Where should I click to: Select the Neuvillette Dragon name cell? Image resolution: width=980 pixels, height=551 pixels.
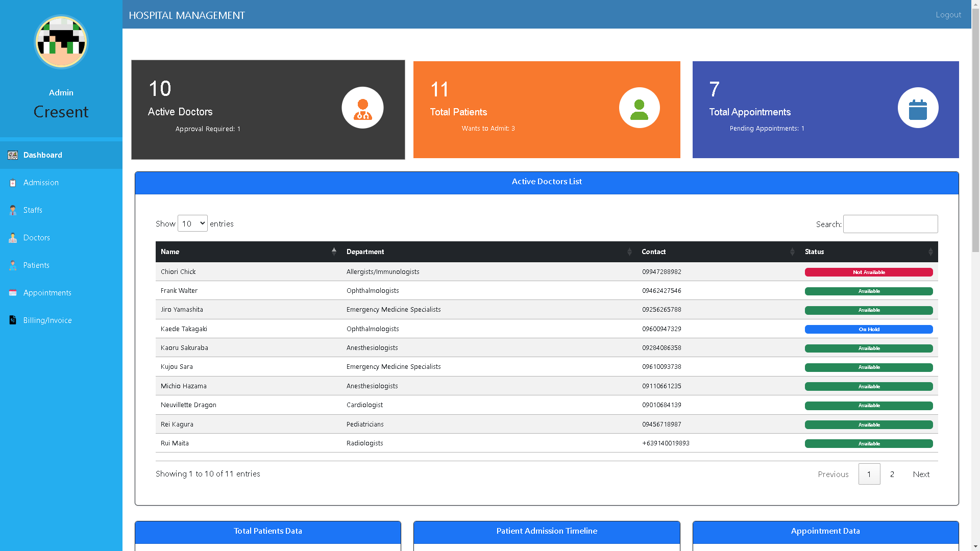pos(248,405)
